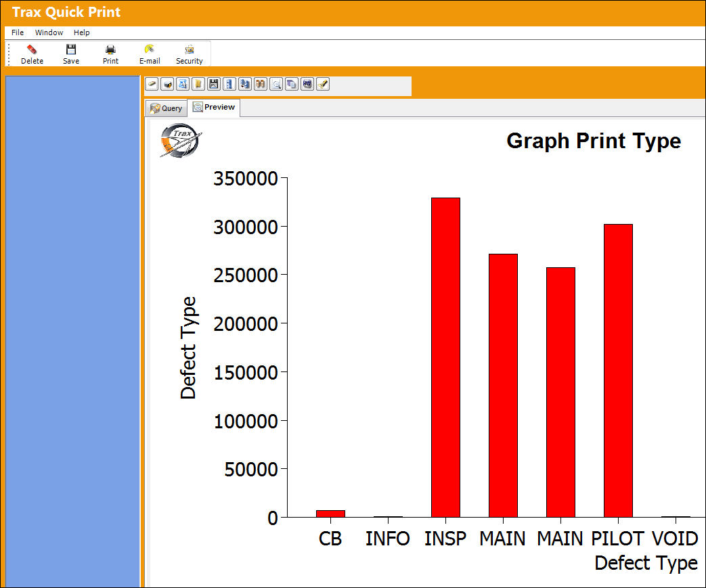The width and height of the screenshot is (706, 588).
Task: Click the 100000 axis label
Action: click(246, 421)
